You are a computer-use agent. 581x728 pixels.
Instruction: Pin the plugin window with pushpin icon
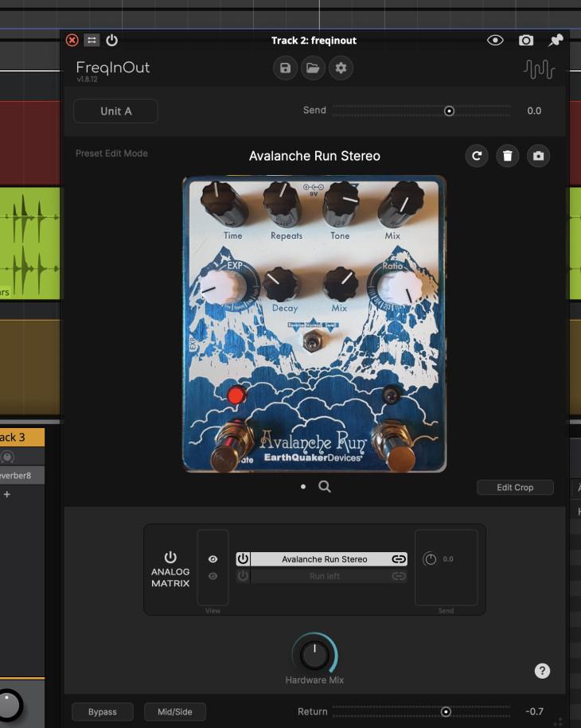coord(556,41)
